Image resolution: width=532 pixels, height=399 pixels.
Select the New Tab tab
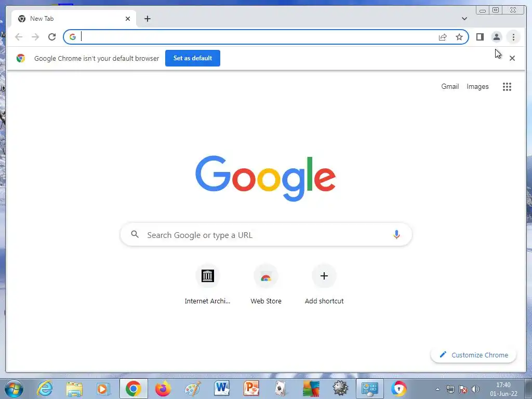(74, 19)
